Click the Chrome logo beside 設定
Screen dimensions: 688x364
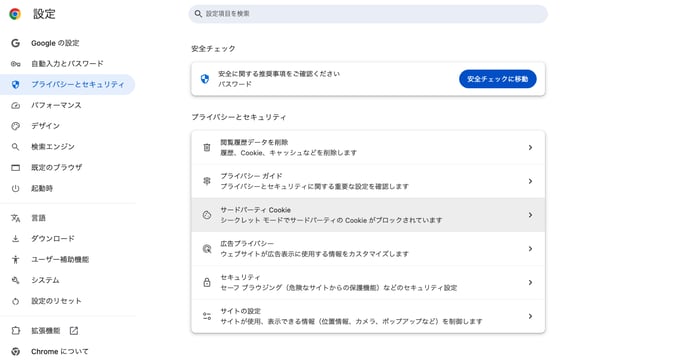pyautogui.click(x=15, y=14)
